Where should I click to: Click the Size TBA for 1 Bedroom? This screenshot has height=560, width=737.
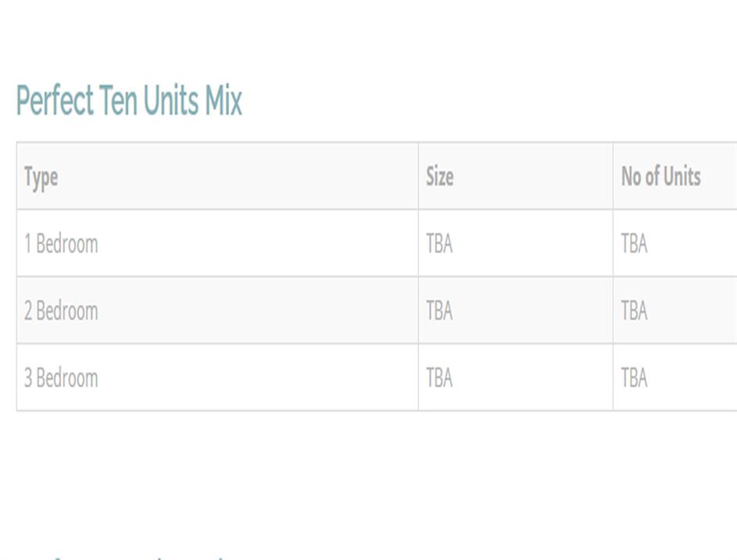pyautogui.click(x=439, y=244)
